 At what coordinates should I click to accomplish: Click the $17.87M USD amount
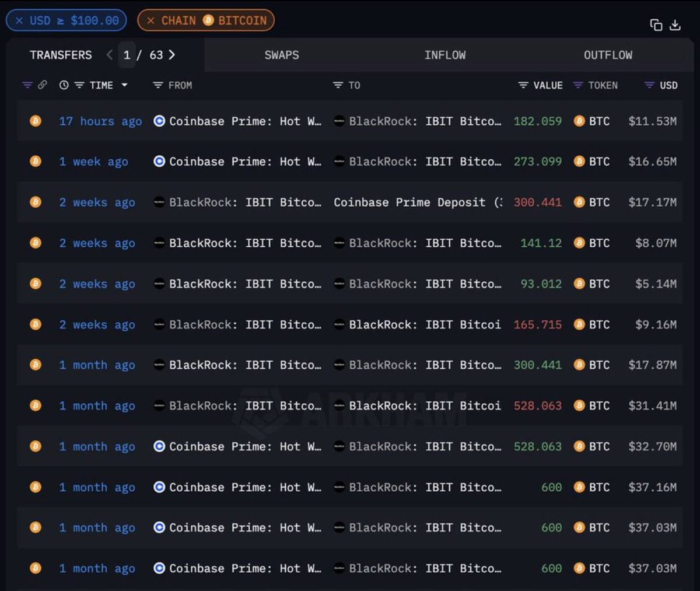(652, 365)
